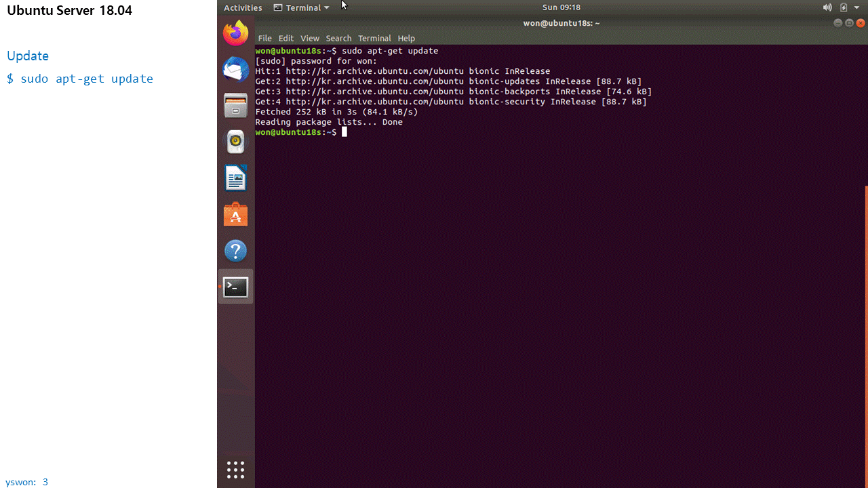Click terminal title 'won@ubuntu18s: ~'
The height and width of the screenshot is (488, 868).
pyautogui.click(x=561, y=23)
